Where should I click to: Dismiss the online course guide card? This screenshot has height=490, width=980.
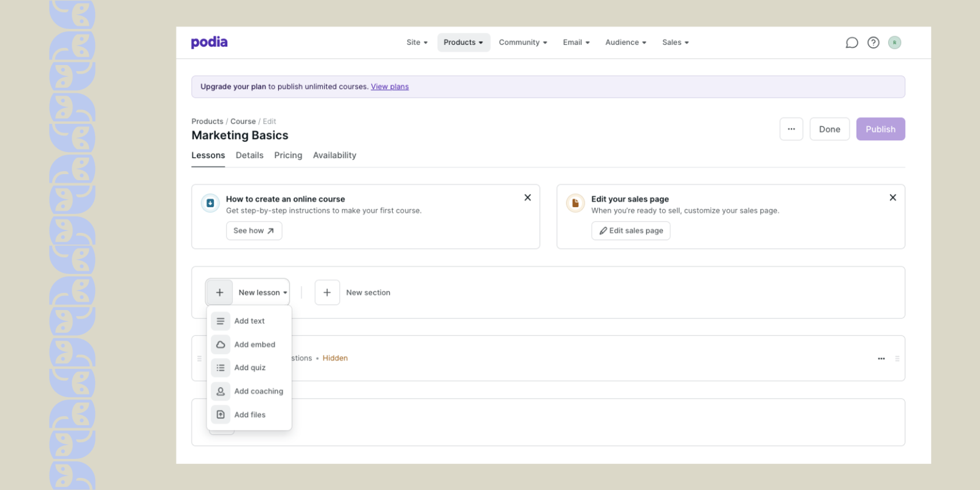click(x=527, y=198)
